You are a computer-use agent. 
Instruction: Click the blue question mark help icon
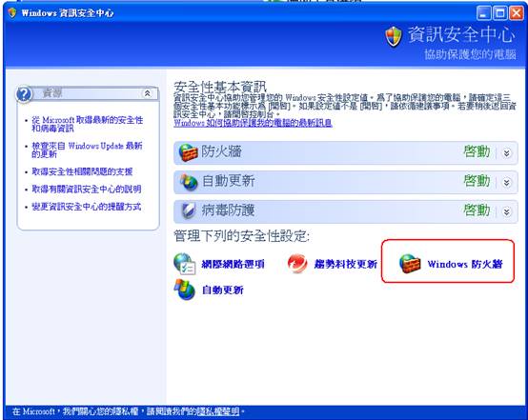point(24,94)
